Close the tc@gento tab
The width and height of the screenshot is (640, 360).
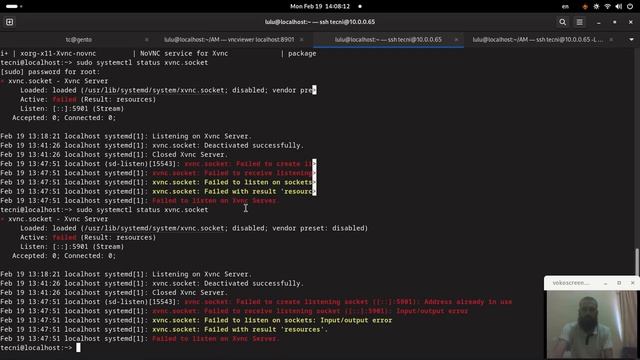pyautogui.click(x=147, y=40)
